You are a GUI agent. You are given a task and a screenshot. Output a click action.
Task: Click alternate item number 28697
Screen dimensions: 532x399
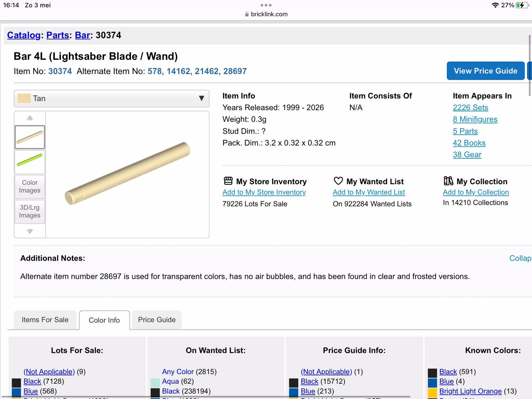coord(235,71)
